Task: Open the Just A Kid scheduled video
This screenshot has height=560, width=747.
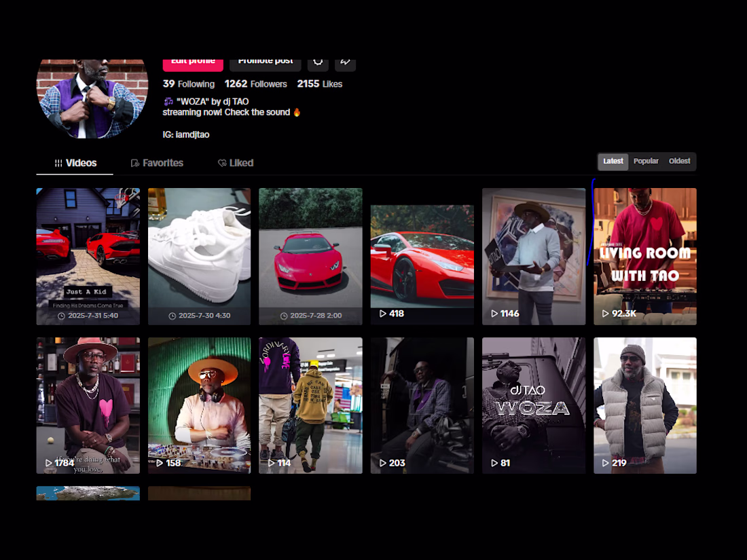Action: click(88, 256)
